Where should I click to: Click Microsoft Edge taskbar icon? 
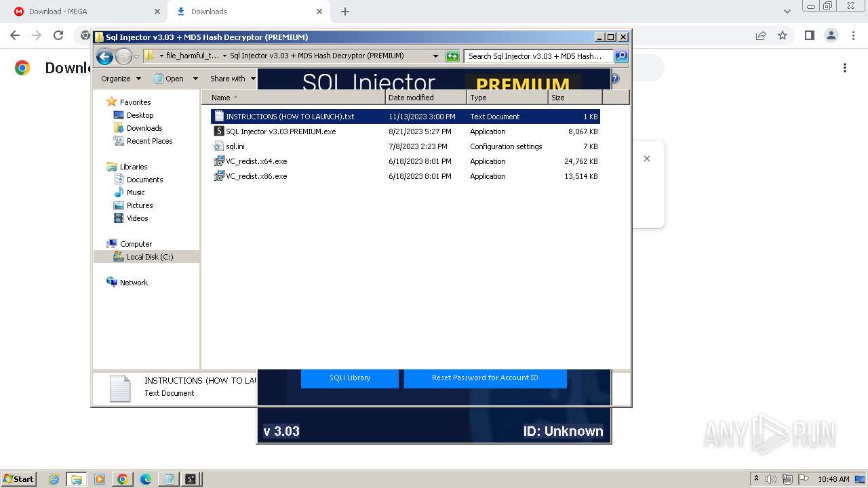[145, 479]
